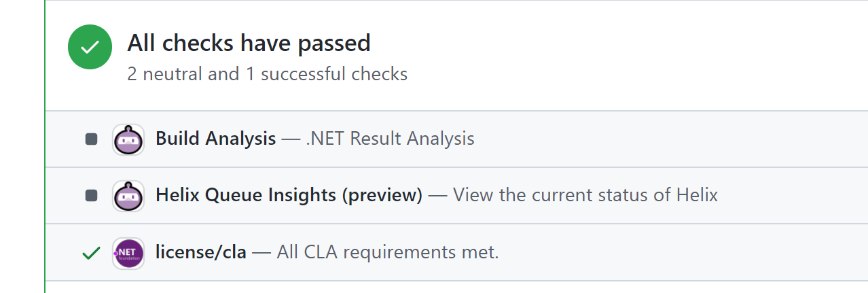Click the word "Insights" in the Helix title
This screenshot has width=868, height=293.
pos(305,196)
